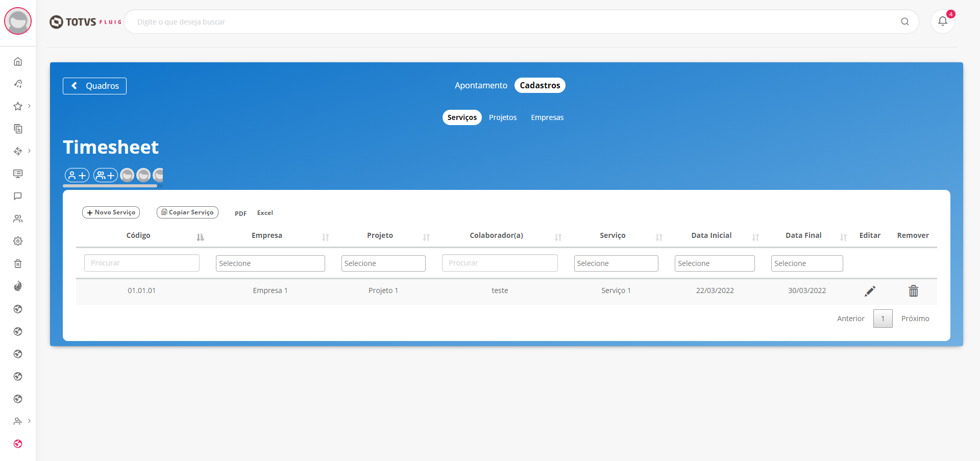Click the TOTVS Fluig logo
980x461 pixels.
(x=85, y=22)
